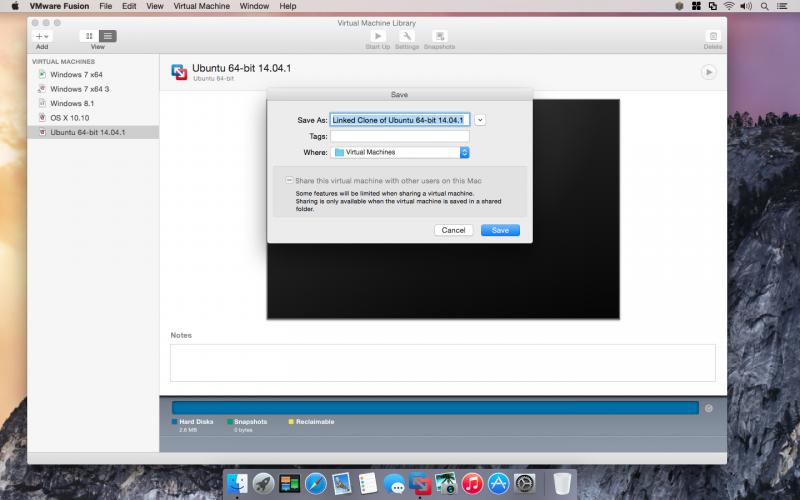
Task: Click the VMware Fusion menu bar status icon
Action: (x=713, y=6)
